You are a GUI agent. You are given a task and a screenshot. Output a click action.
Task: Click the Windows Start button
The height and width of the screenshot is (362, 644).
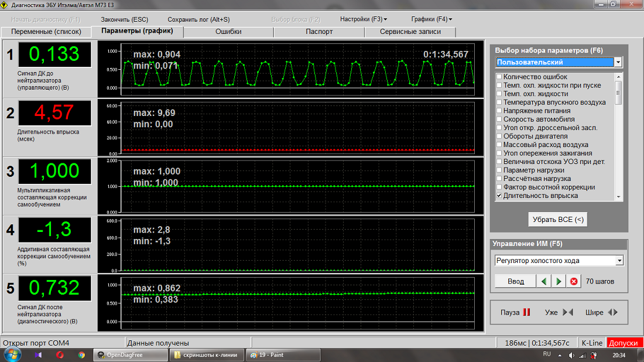pyautogui.click(x=12, y=354)
